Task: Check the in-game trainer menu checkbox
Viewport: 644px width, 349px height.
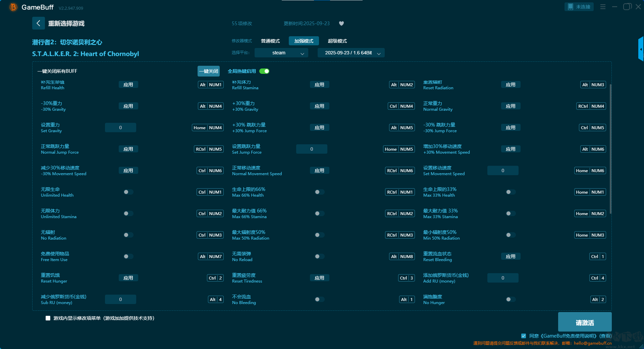Action: click(x=48, y=318)
